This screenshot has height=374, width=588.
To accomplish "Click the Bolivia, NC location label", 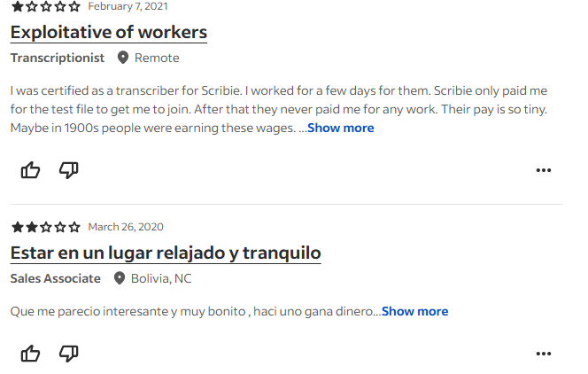I will click(x=161, y=279).
